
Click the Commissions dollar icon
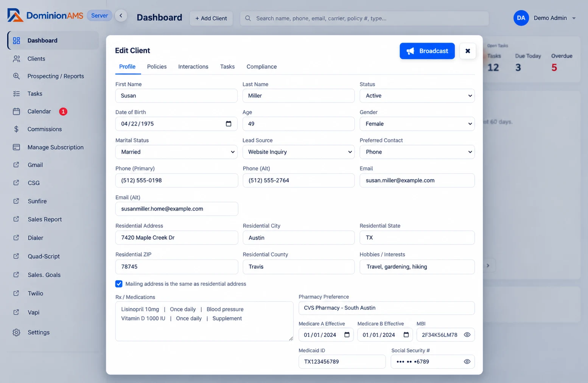pyautogui.click(x=16, y=129)
